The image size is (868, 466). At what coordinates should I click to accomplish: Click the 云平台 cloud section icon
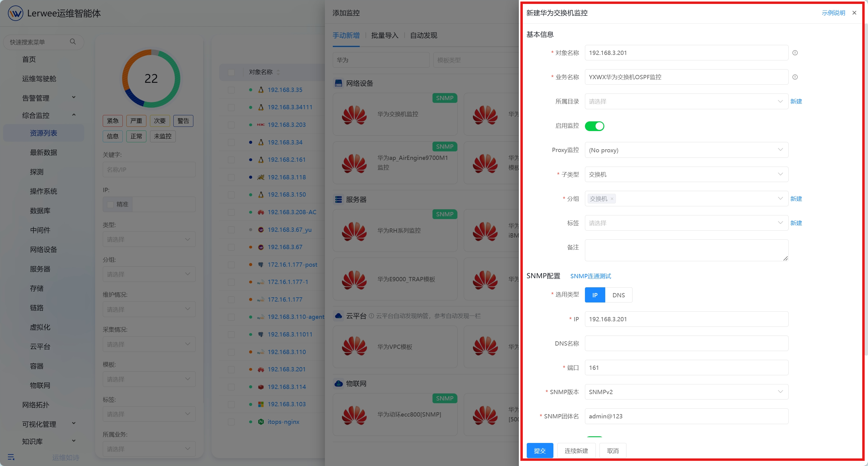pyautogui.click(x=339, y=316)
